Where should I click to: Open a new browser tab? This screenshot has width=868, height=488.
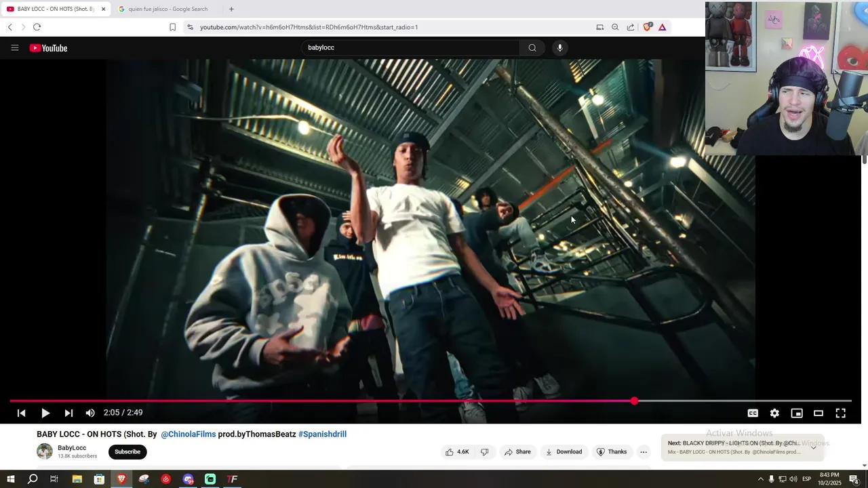[231, 9]
